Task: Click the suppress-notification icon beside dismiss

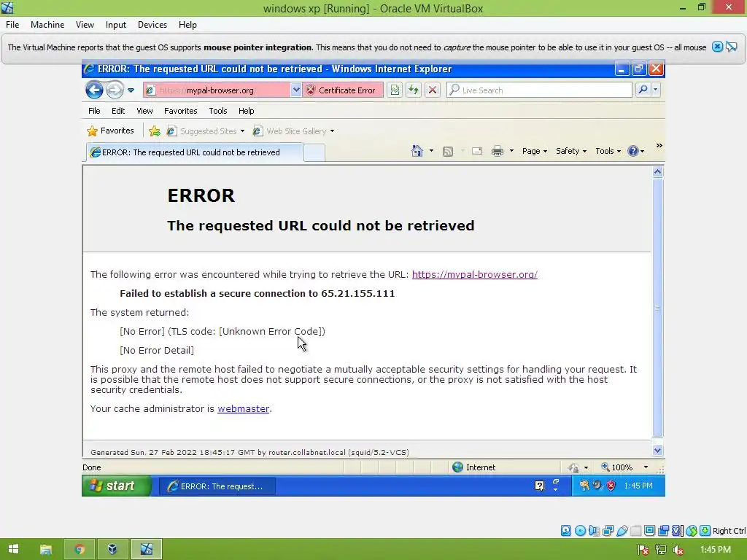Action: click(731, 47)
